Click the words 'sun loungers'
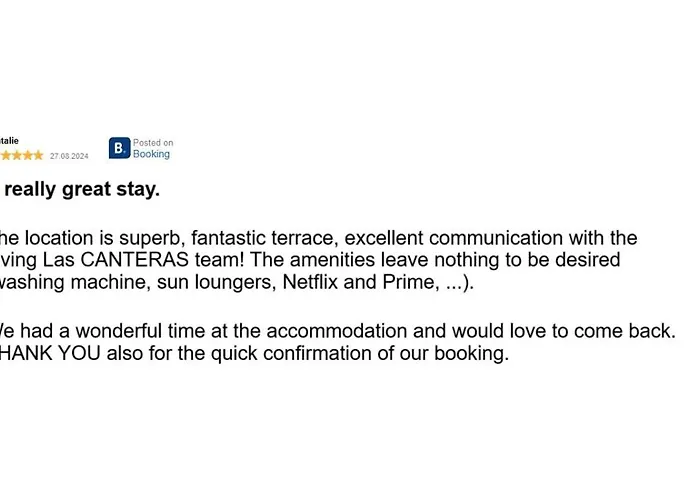This screenshot has width=700, height=500. [x=217, y=282]
